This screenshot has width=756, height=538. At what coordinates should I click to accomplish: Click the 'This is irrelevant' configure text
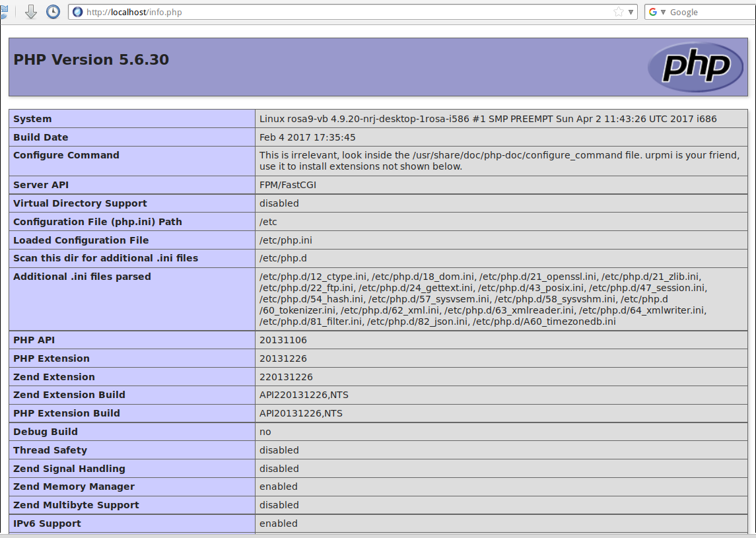tap(500, 161)
